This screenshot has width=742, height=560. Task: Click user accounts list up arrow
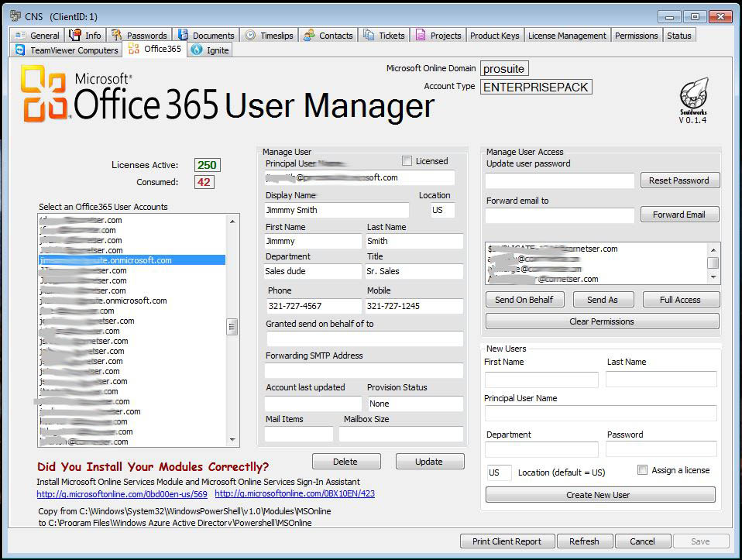tap(232, 221)
